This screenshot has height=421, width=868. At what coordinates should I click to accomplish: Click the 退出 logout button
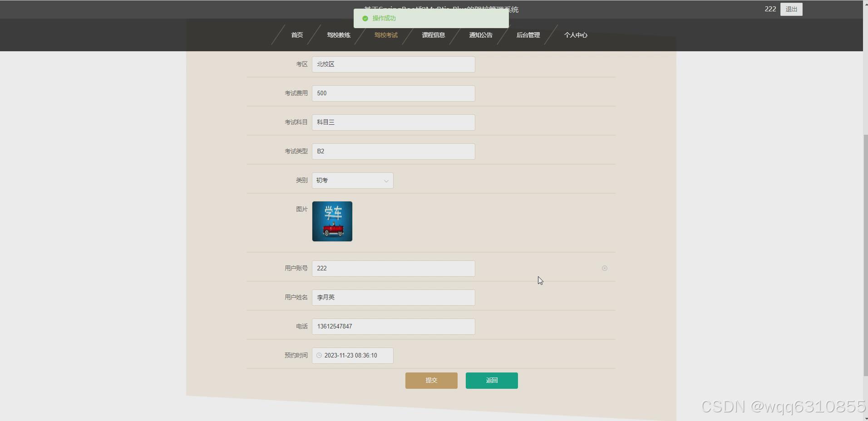[x=791, y=9]
